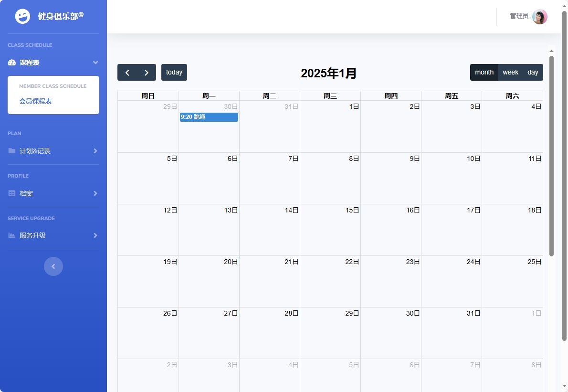Expand the 服务升级 submenu chevron

tap(95, 235)
